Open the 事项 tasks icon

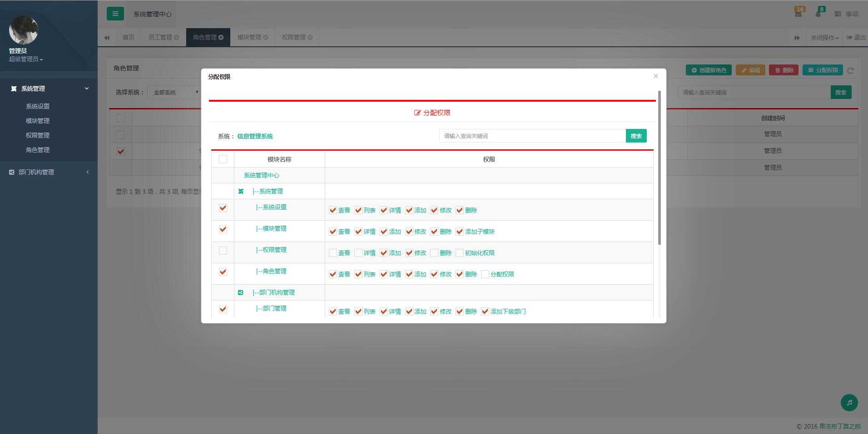pyautogui.click(x=847, y=14)
